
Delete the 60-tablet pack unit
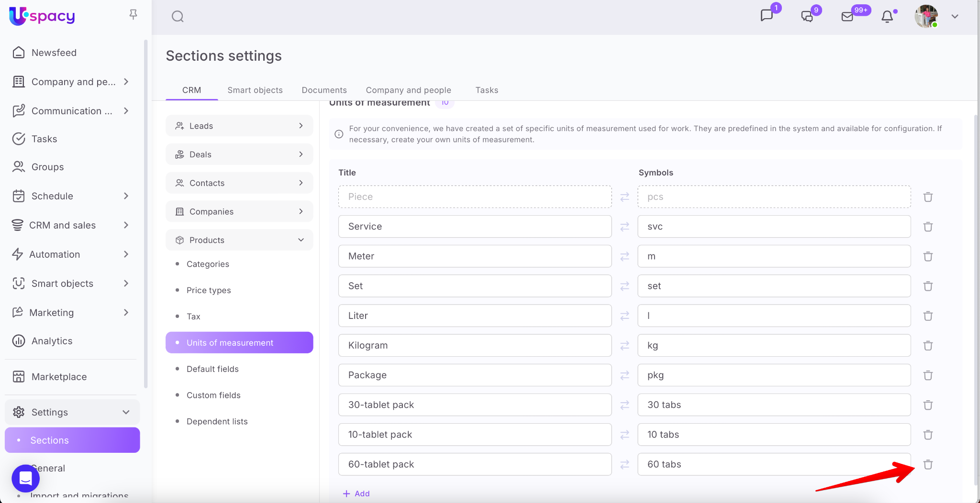(928, 464)
